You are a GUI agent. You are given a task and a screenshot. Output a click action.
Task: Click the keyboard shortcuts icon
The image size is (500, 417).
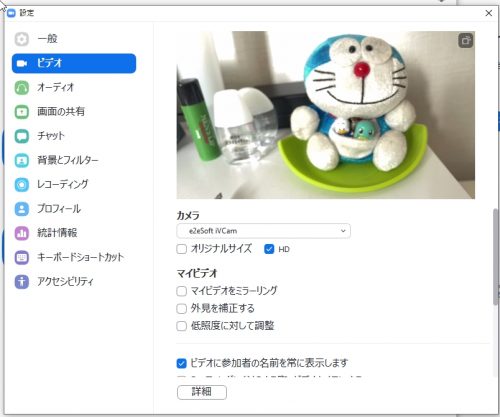(22, 257)
